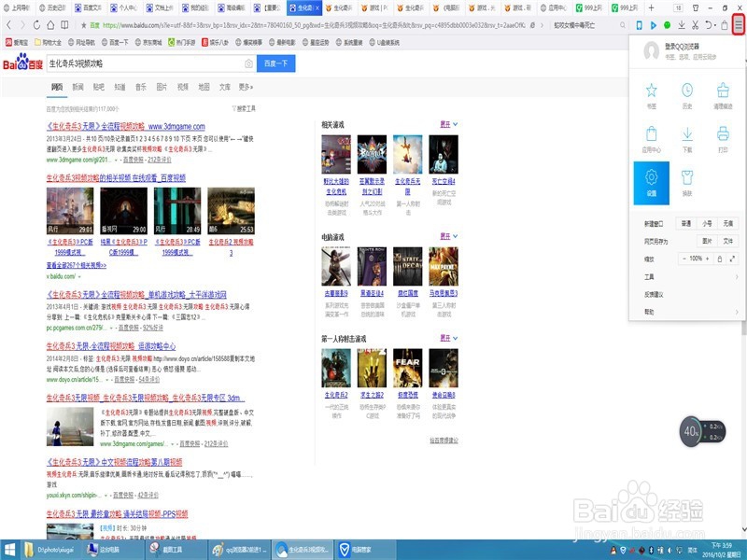
Task: Save the web page as a file
Action: [x=728, y=241]
